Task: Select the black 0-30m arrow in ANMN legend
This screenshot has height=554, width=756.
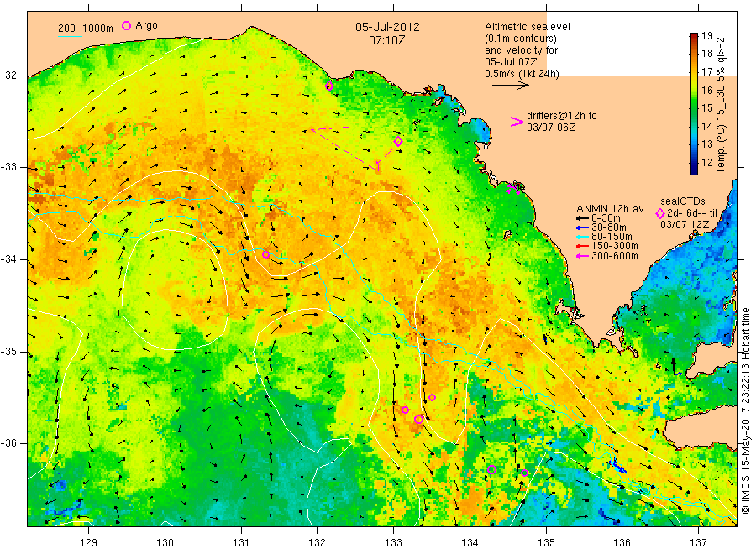Action: tap(582, 218)
